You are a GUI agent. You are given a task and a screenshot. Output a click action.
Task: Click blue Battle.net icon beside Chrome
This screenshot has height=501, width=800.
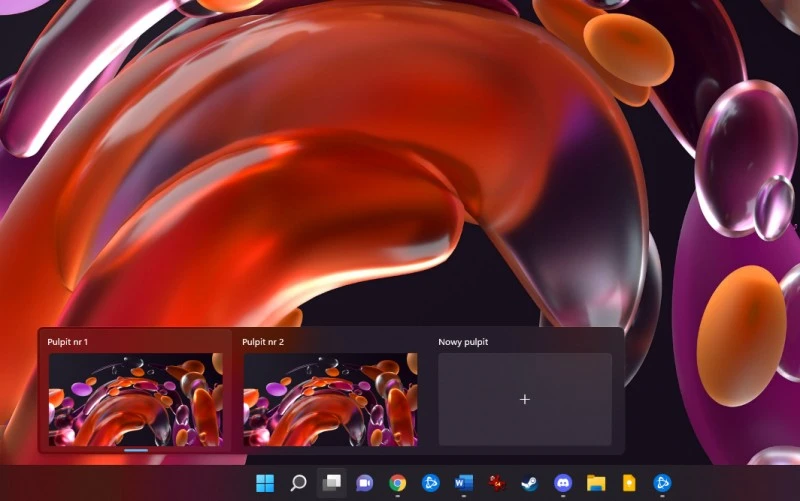[430, 483]
